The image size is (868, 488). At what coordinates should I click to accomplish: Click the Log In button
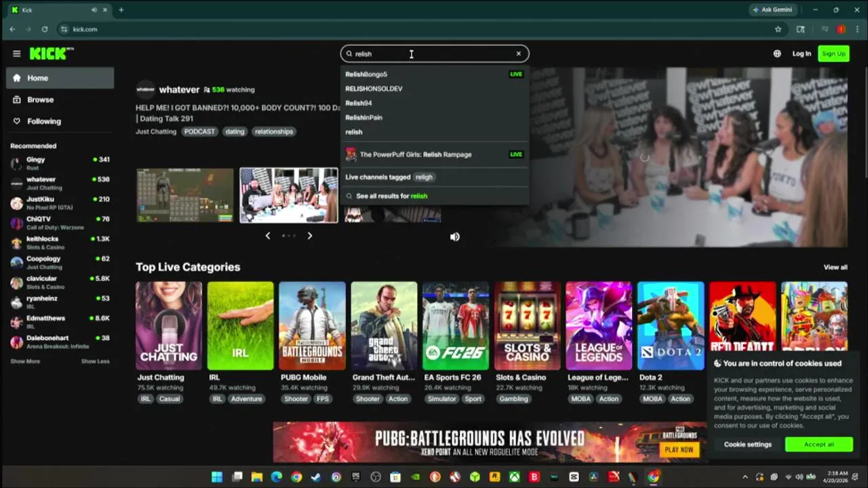[802, 54]
